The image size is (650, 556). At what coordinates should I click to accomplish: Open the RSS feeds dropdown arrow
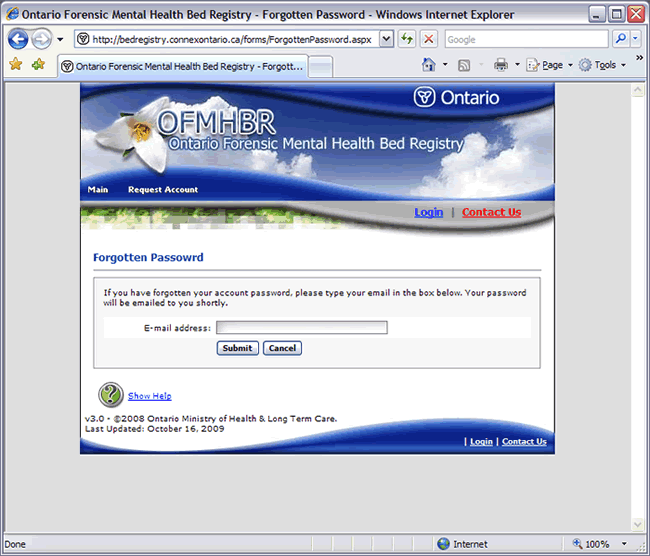[481, 65]
